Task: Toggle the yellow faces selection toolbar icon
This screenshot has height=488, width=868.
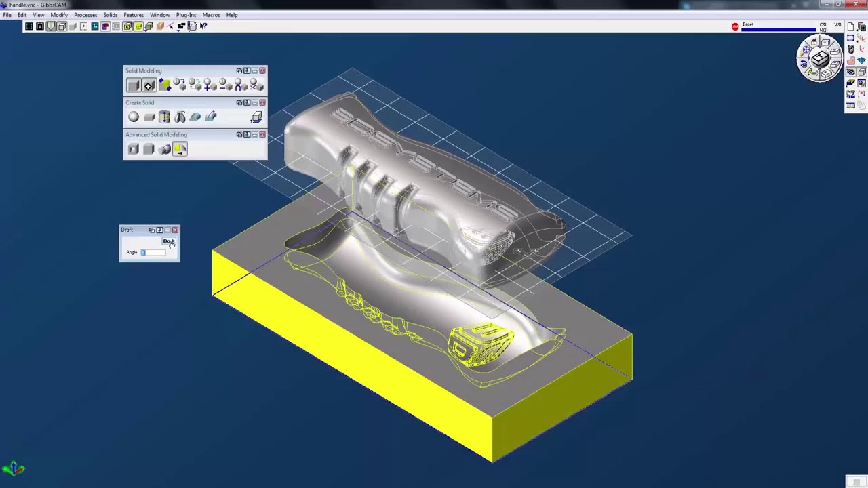Action: 127,26
